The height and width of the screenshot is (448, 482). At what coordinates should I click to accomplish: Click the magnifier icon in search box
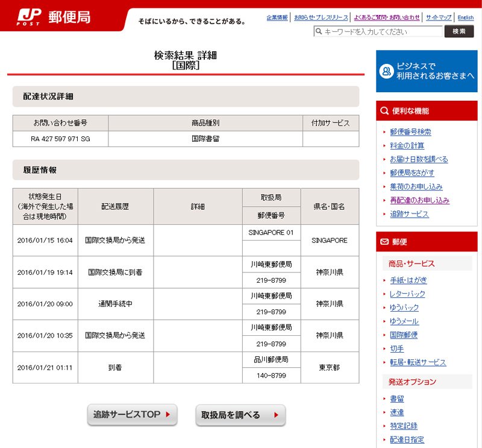point(319,31)
